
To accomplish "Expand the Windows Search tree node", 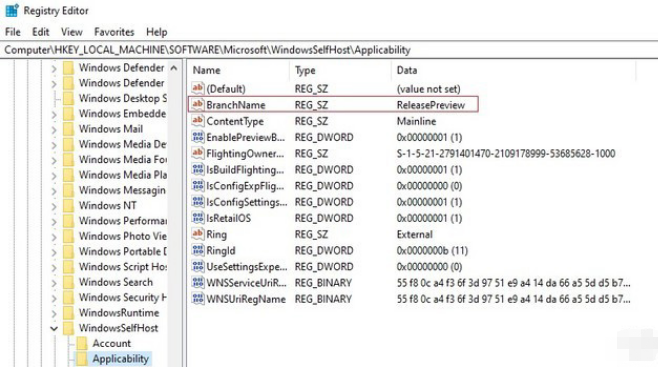I will [x=54, y=283].
